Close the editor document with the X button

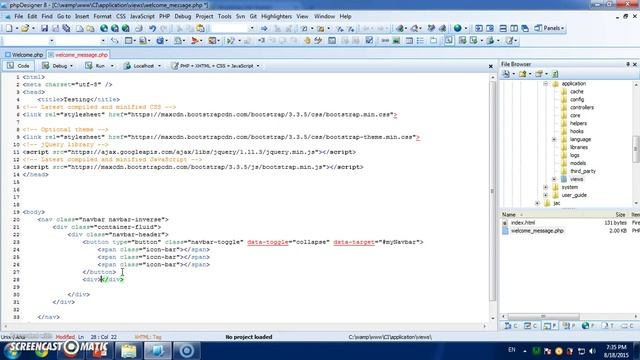491,66
